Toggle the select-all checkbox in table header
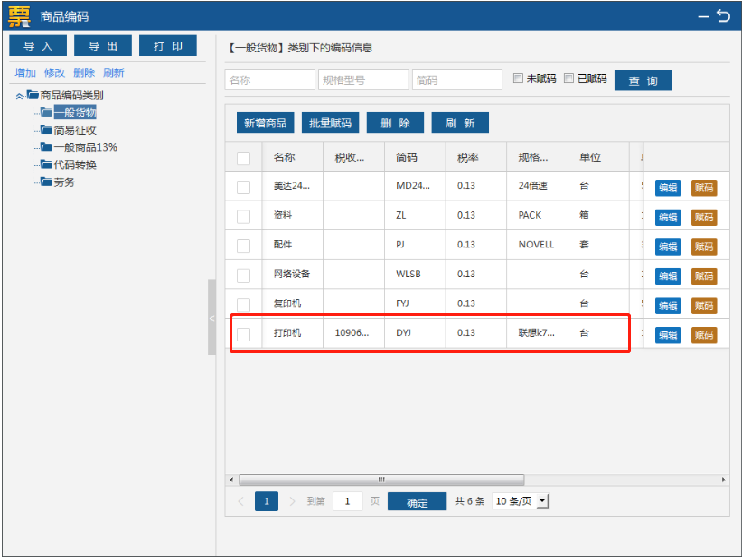 [244, 158]
